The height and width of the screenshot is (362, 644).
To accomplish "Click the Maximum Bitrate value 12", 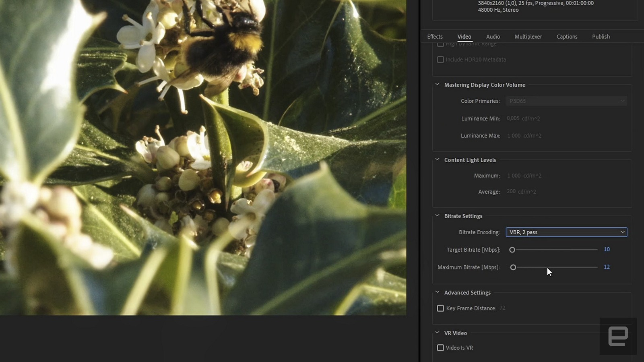I will click(x=607, y=267).
